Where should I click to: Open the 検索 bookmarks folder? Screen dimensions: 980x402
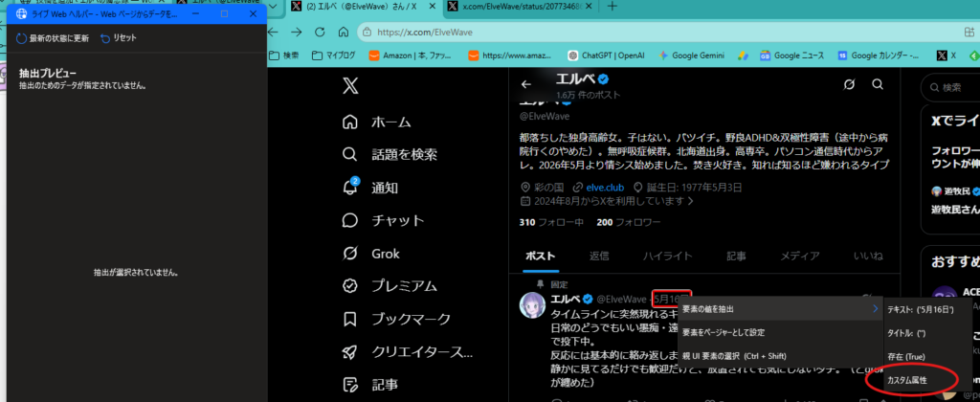283,55
